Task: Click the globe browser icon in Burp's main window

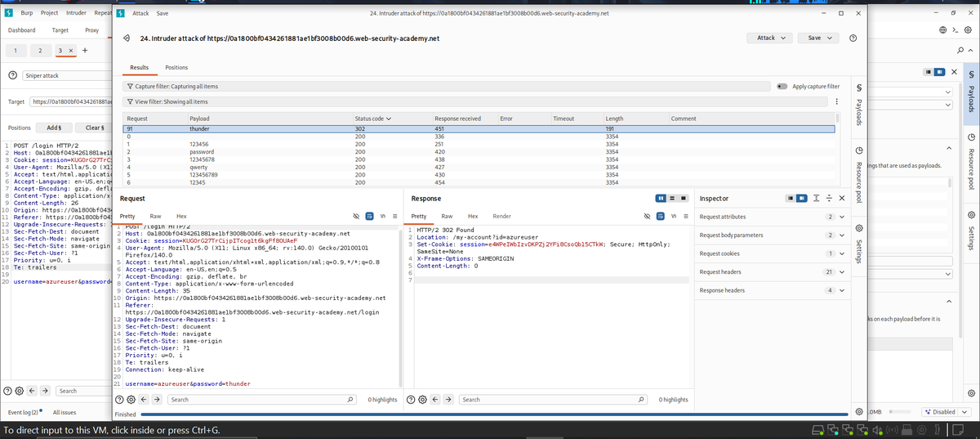Action: (942, 30)
